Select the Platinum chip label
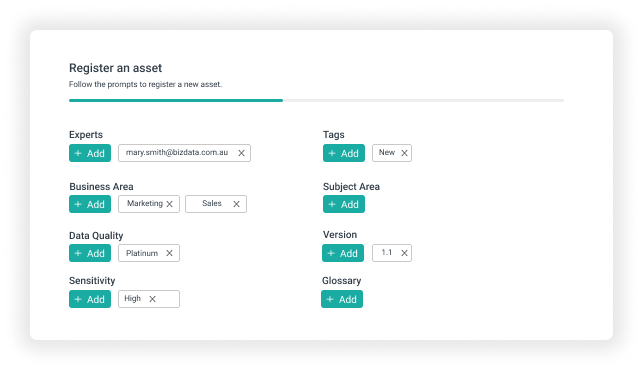Screen dimensions: 643x370 (x=142, y=253)
